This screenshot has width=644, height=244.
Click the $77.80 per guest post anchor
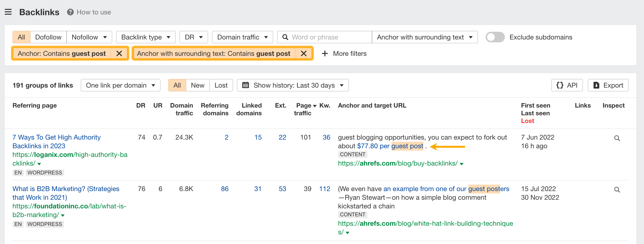tap(390, 146)
